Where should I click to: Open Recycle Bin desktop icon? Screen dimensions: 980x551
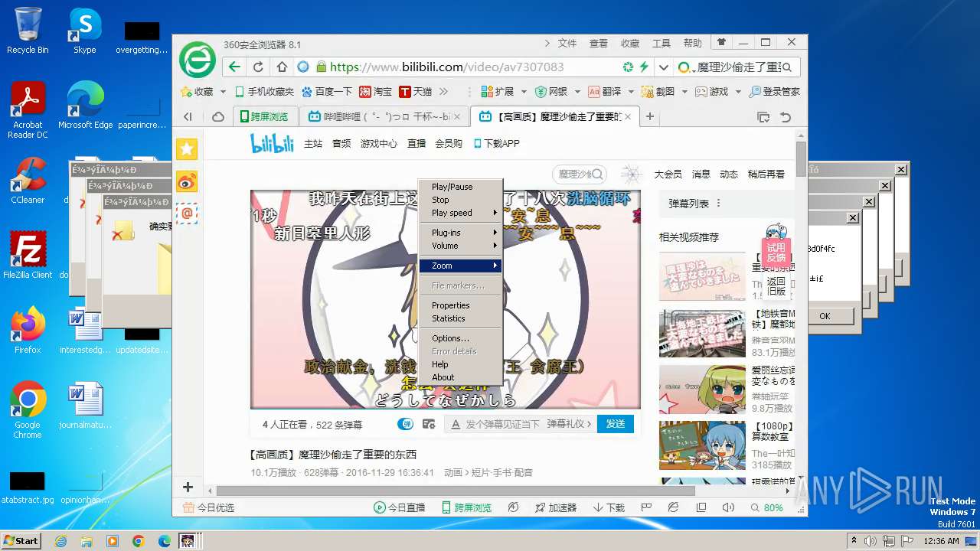(x=28, y=31)
